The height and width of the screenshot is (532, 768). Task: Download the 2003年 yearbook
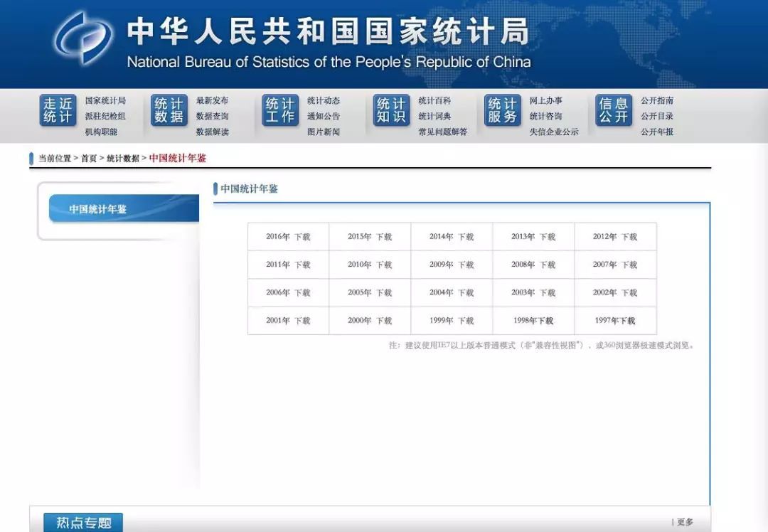click(548, 293)
